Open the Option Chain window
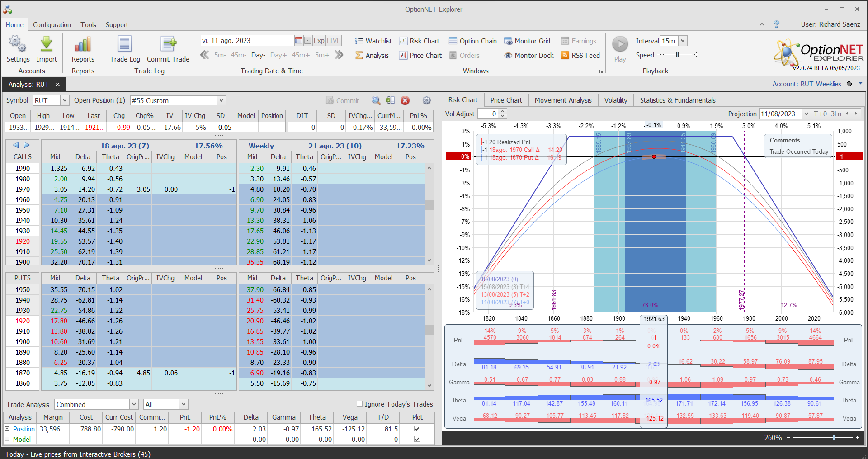The height and width of the screenshot is (459, 868). click(472, 41)
